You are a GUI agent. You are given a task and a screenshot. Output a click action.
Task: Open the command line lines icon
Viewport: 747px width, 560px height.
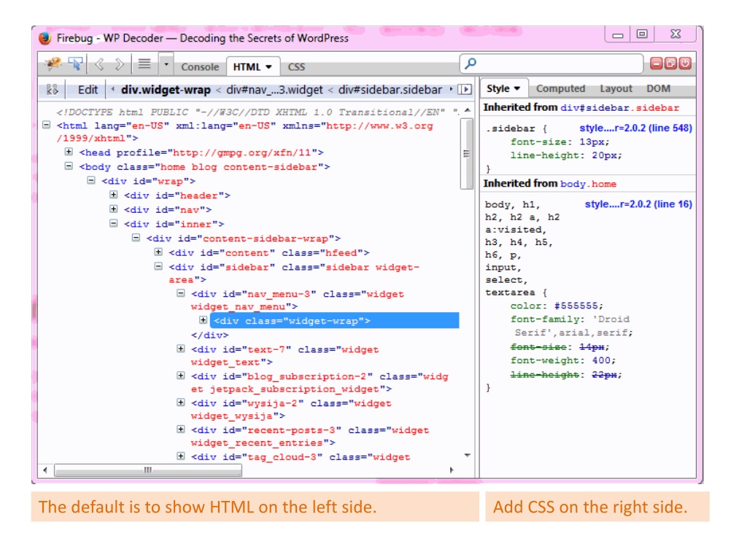(144, 64)
